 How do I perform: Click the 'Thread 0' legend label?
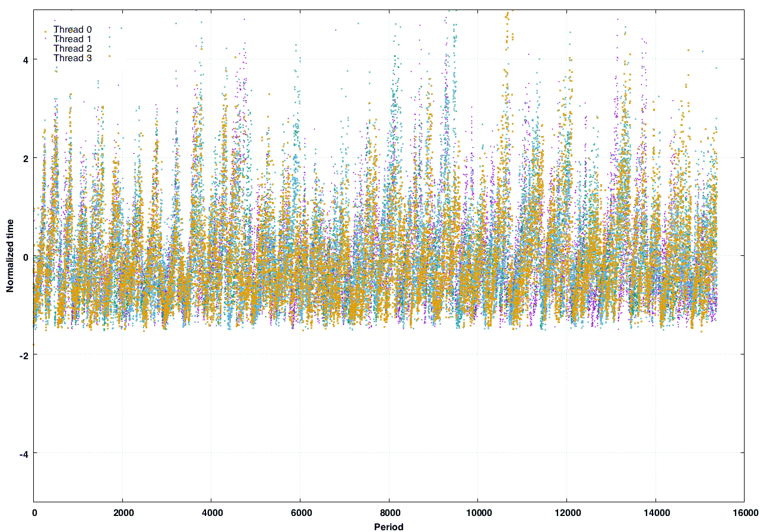click(x=72, y=29)
